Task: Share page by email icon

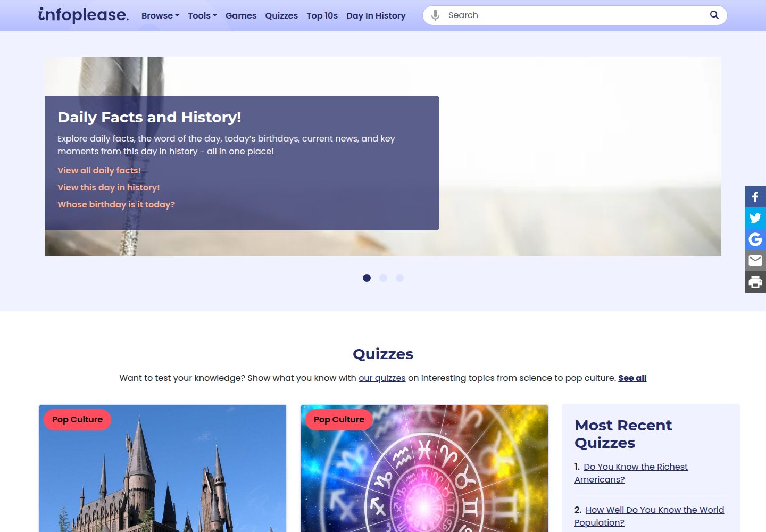Action: tap(755, 261)
